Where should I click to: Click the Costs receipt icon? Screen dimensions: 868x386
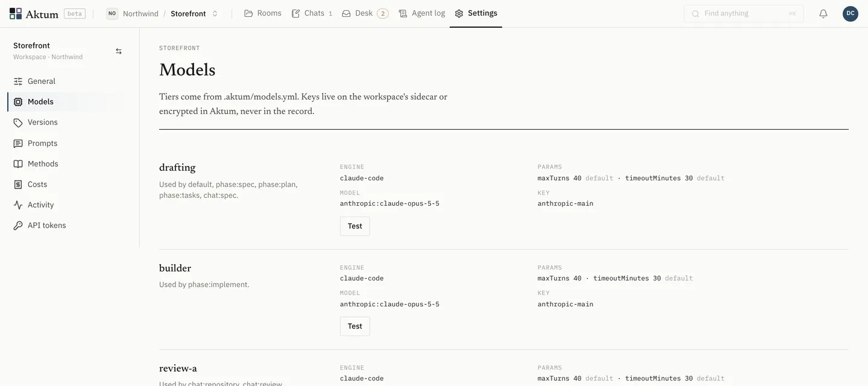point(18,185)
